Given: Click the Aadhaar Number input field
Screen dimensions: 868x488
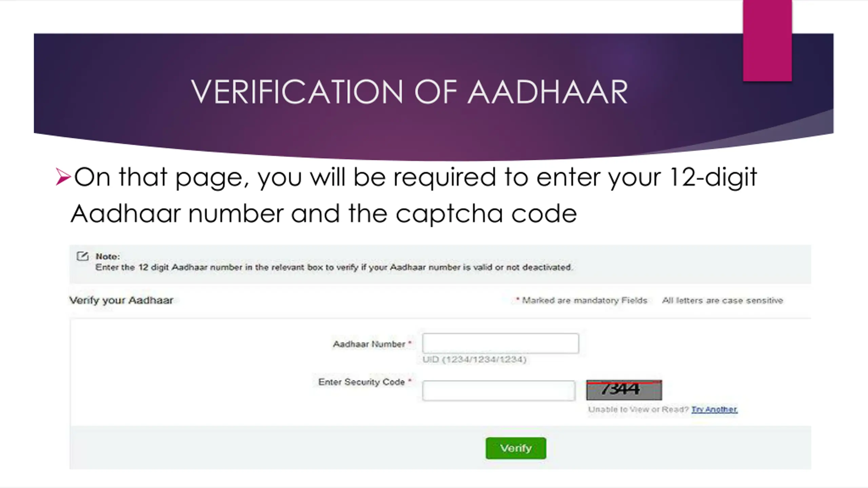Looking at the screenshot, I should [500, 343].
